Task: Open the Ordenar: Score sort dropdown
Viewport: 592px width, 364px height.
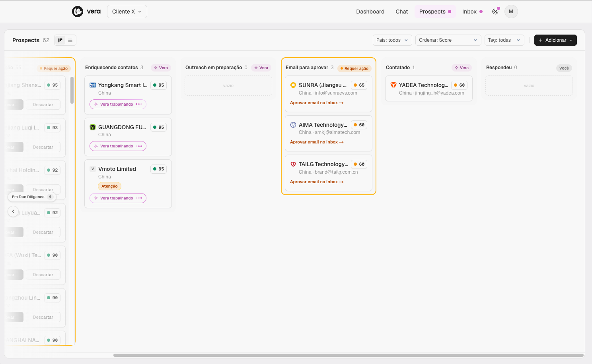Action: (x=448, y=40)
